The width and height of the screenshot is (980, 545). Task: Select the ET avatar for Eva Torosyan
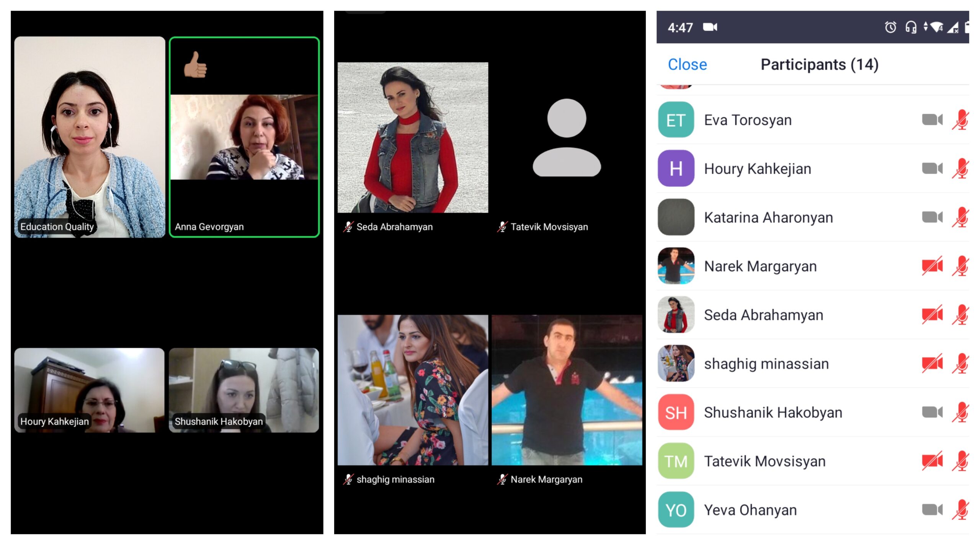tap(676, 120)
